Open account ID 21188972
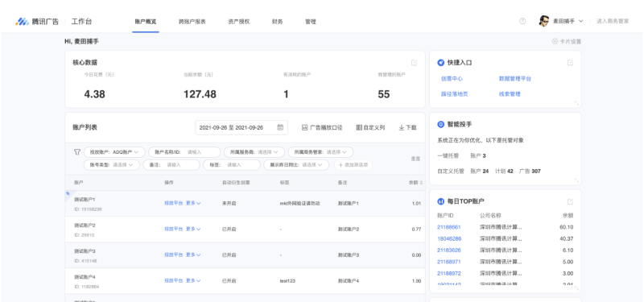 [x=449, y=273]
